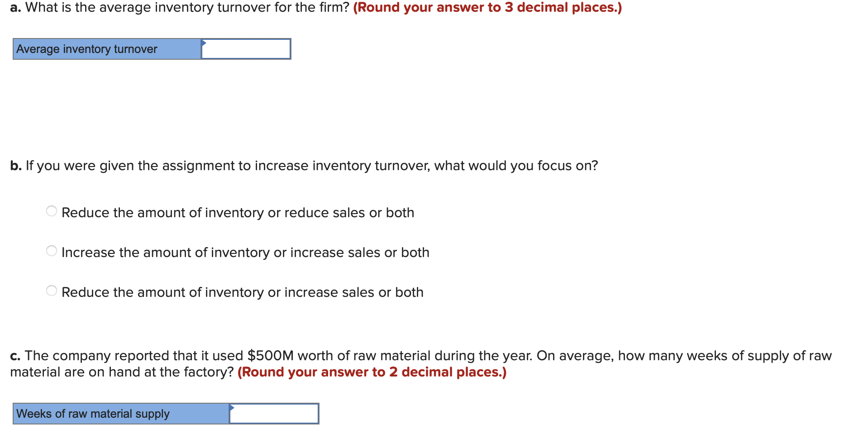
Task: Click the red rounding instruction in question a
Action: 488,7
